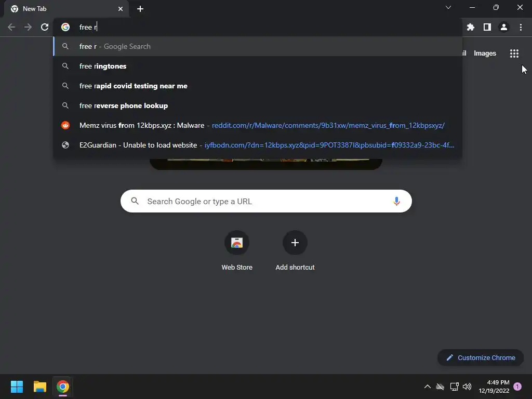Click the Add shortcut plus tile
Image resolution: width=532 pixels, height=399 pixels.
pos(295,243)
